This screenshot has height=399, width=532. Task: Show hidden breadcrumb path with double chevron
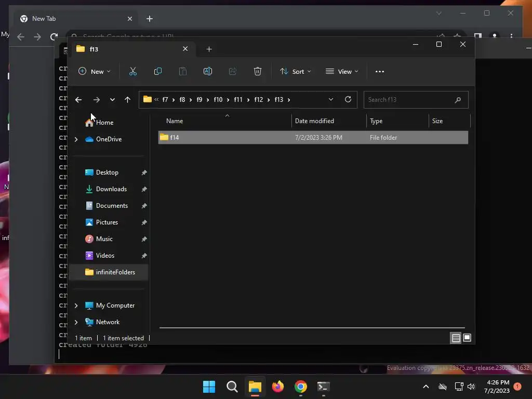(156, 100)
